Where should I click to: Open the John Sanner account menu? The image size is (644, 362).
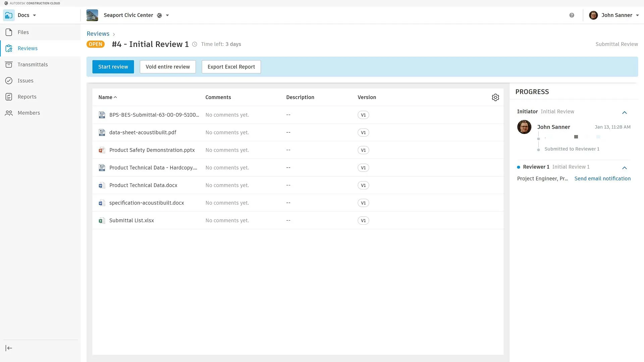pos(616,15)
